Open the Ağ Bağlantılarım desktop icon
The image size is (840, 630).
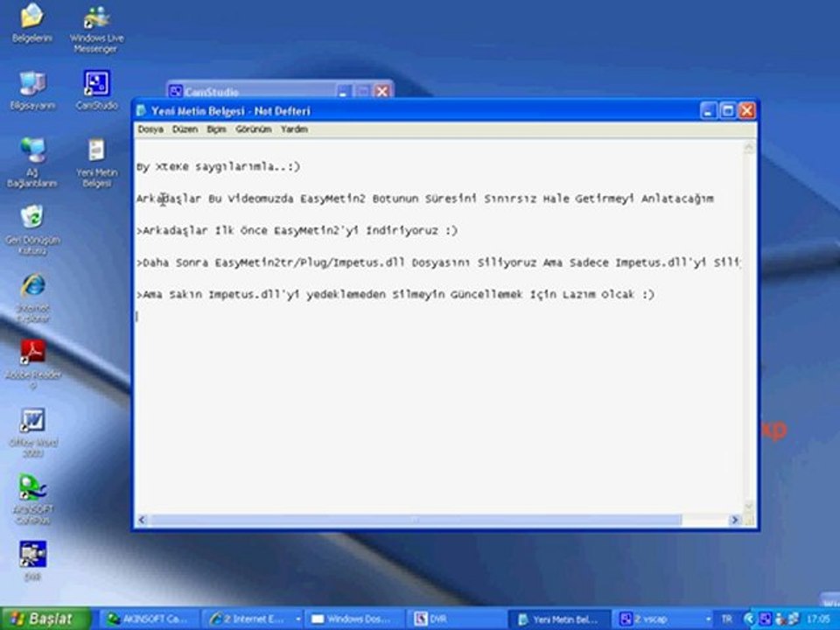click(x=32, y=163)
